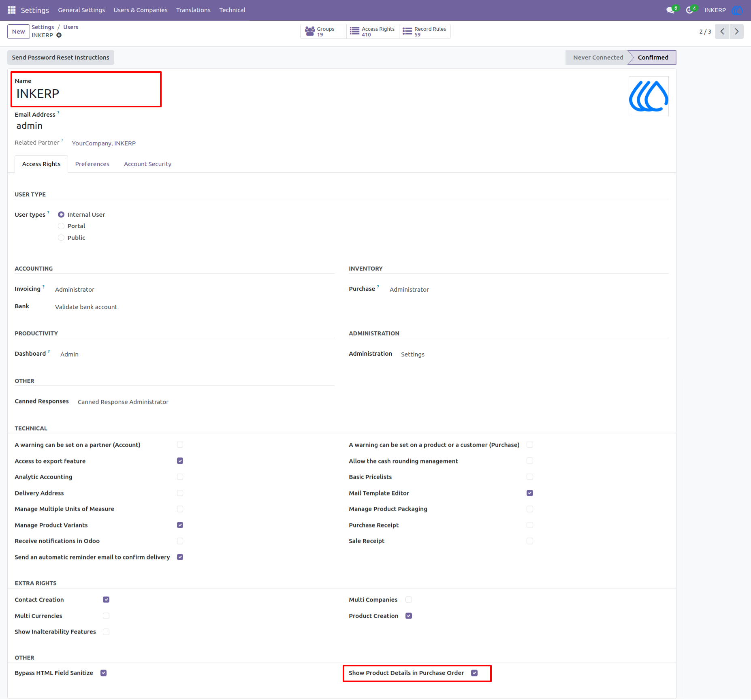Screen dimensions: 751x700
Task: Click the user avatar image on the form
Action: coord(649,96)
